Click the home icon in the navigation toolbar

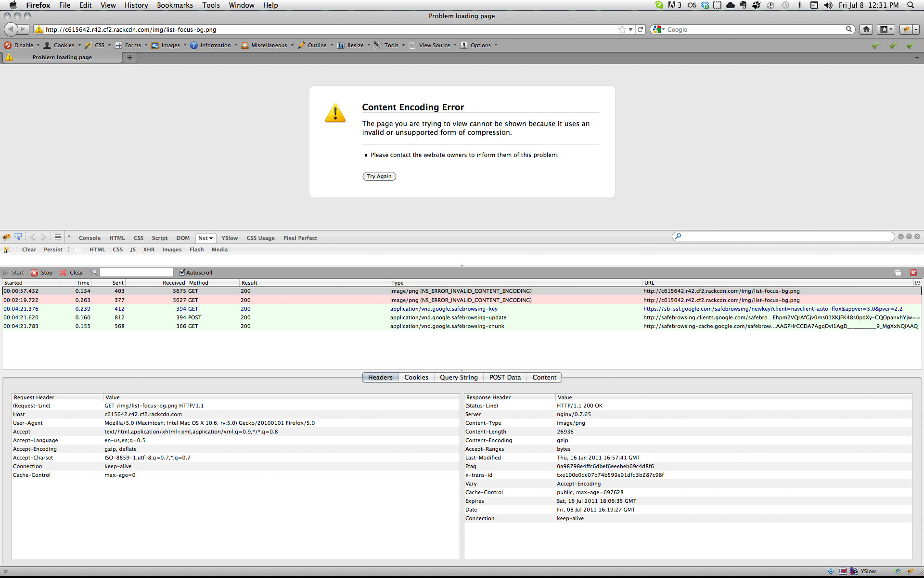coord(866,29)
